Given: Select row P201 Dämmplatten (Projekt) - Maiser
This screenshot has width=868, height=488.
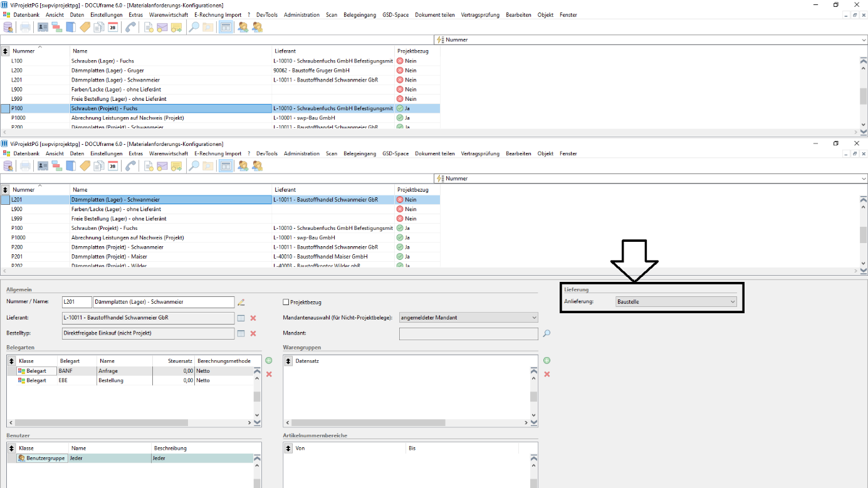Looking at the screenshot, I should (x=220, y=256).
